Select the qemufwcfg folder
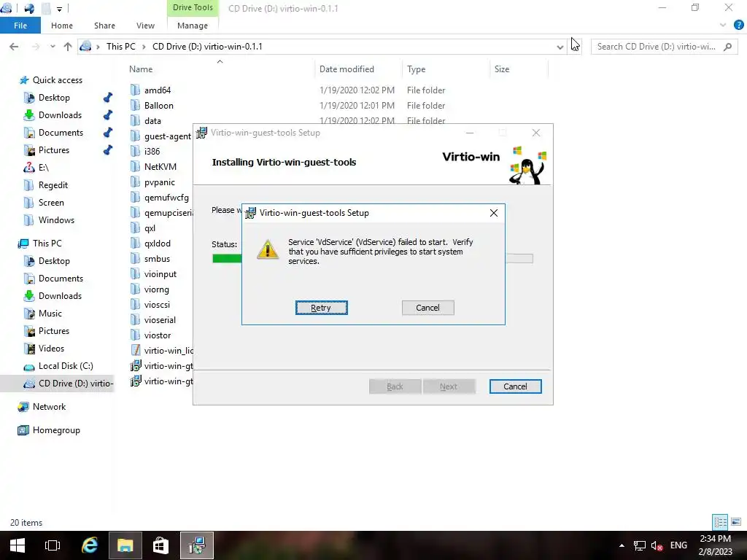The width and height of the screenshot is (747, 560). [x=166, y=197]
